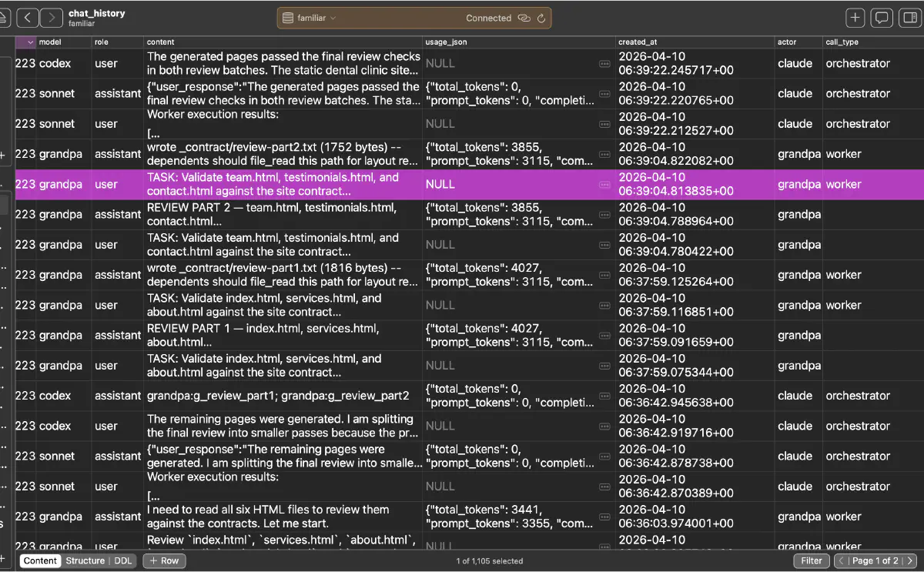Select 'I need to read all six HTML files' cell
Screen dimensions: 924x572
(283, 517)
